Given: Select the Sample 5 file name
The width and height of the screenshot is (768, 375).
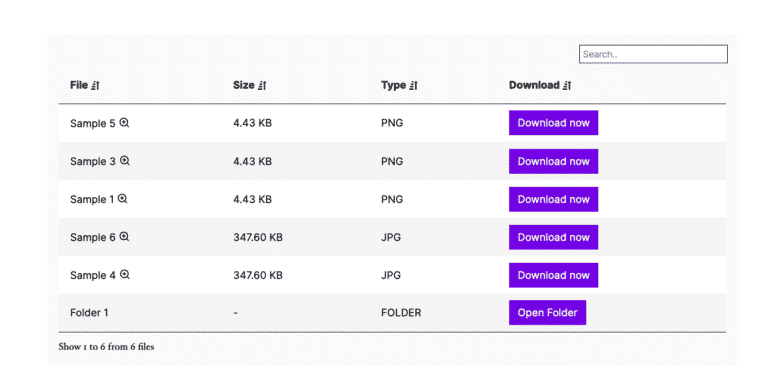Looking at the screenshot, I should click(93, 123).
